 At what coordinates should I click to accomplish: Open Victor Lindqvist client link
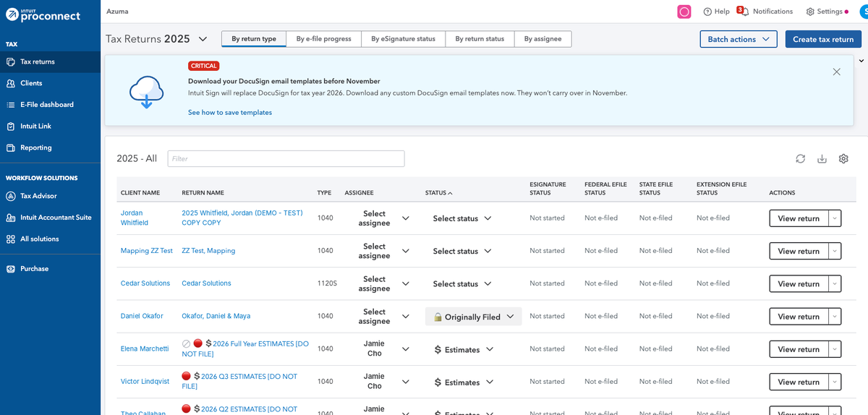(145, 381)
